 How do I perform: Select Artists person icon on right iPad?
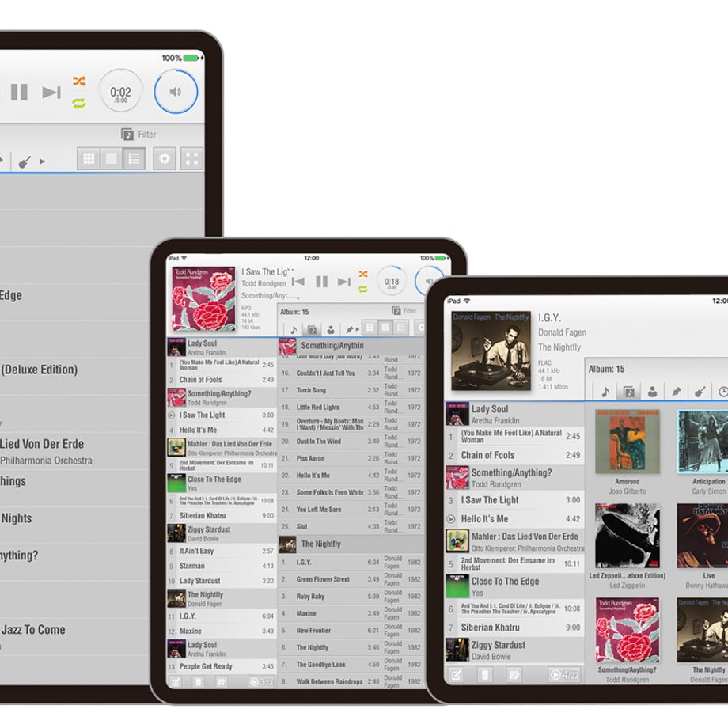[652, 392]
